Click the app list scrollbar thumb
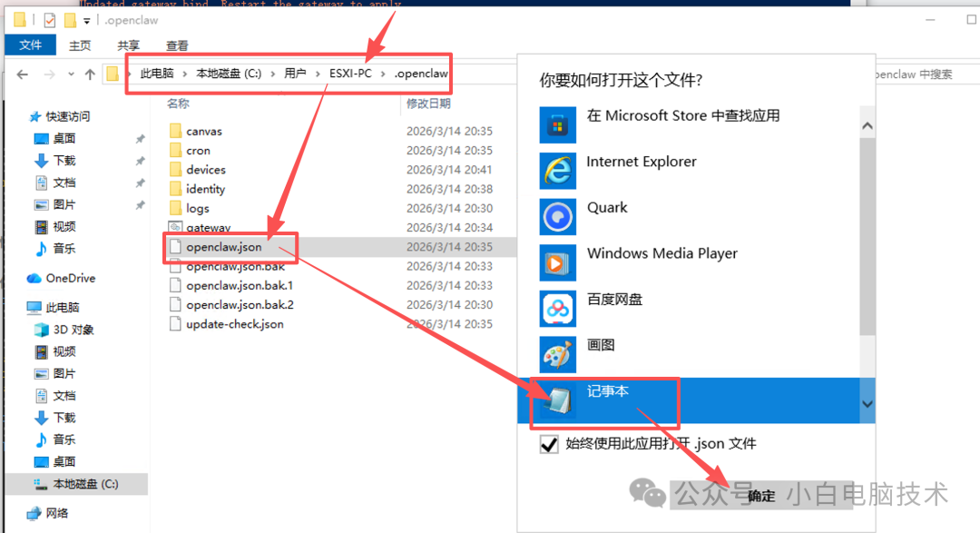The width and height of the screenshot is (980, 533). click(867, 236)
